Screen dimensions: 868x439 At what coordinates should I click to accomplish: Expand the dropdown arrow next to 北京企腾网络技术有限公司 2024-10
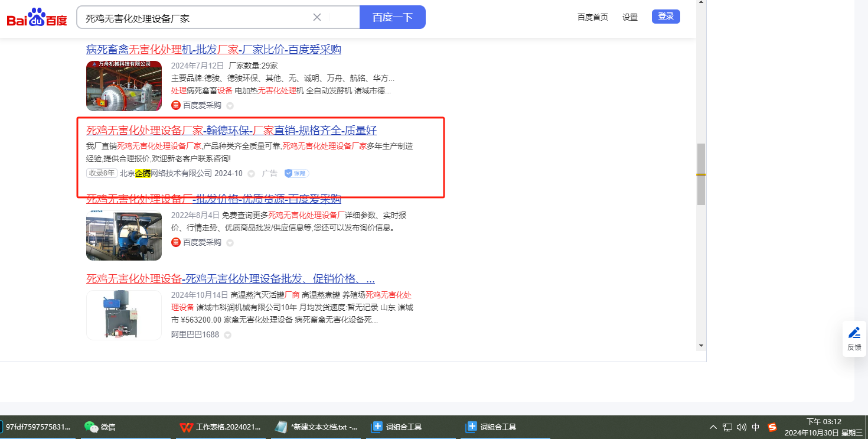pos(251,174)
